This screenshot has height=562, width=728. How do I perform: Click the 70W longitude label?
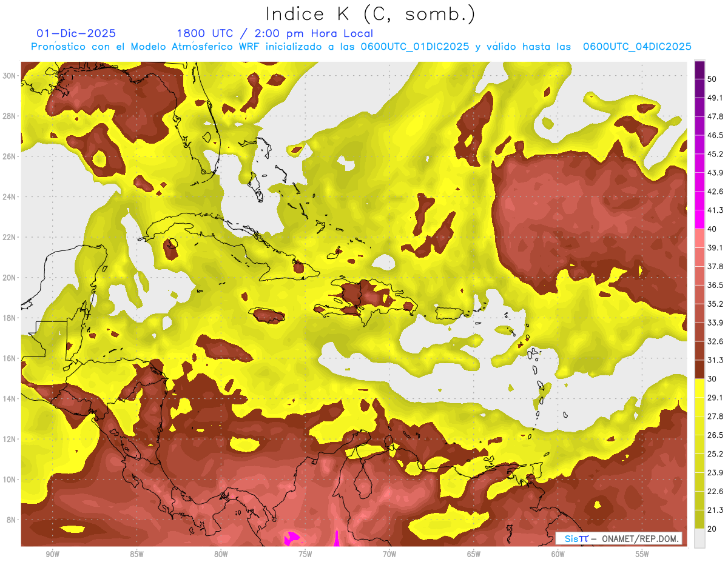(389, 554)
